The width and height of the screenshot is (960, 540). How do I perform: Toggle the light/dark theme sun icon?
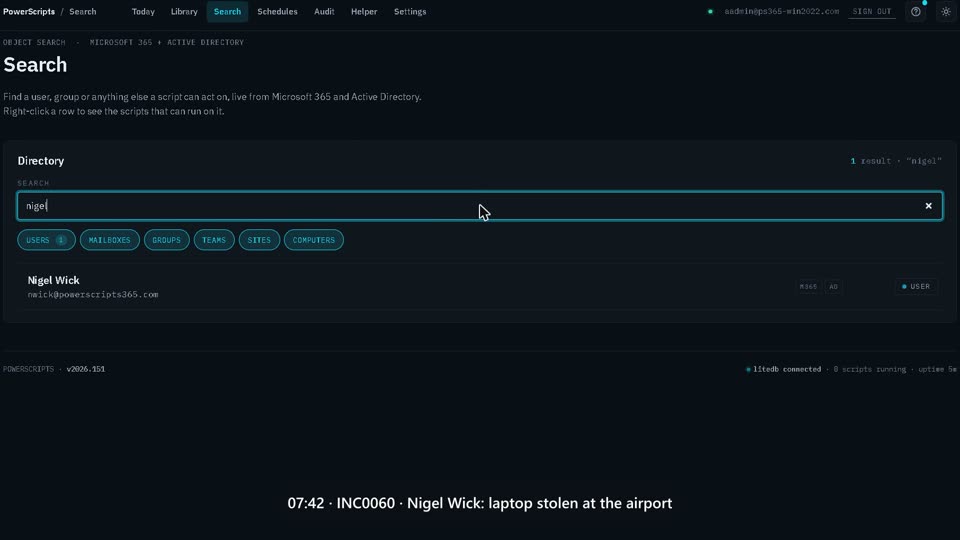pyautogui.click(x=945, y=12)
